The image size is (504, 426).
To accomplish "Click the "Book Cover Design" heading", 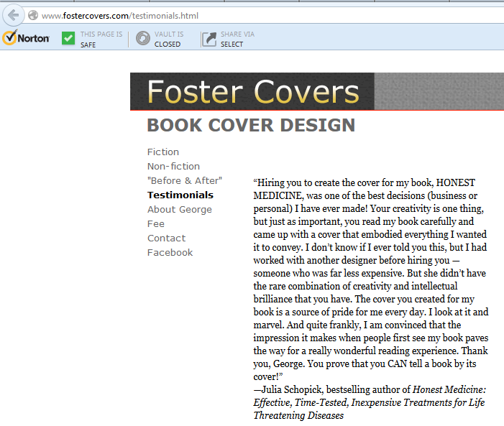I will point(251,125).
